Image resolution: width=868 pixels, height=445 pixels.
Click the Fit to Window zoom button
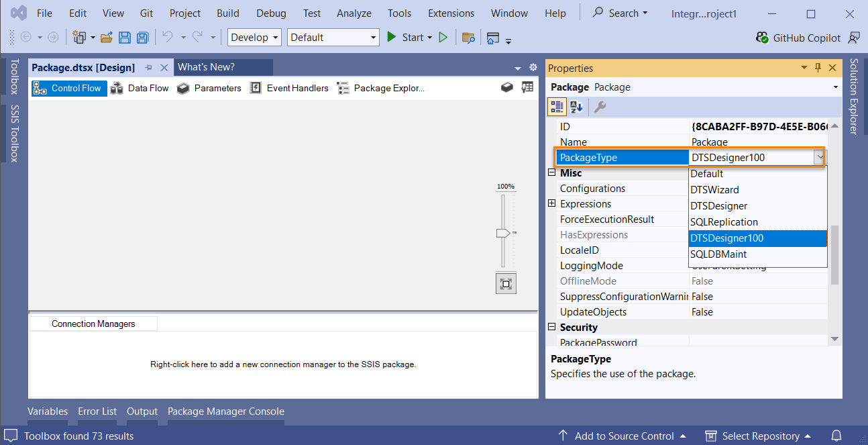pyautogui.click(x=506, y=284)
